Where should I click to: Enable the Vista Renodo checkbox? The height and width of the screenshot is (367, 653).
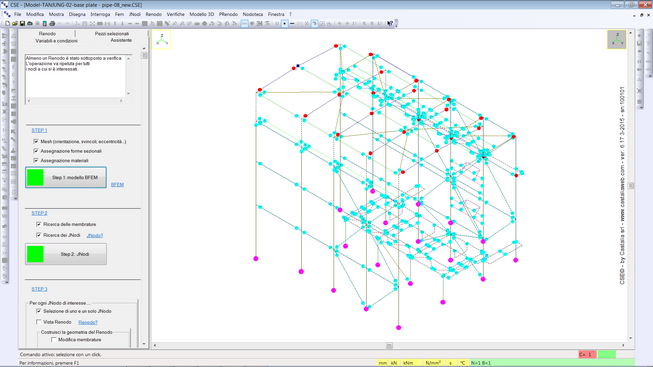click(x=39, y=322)
